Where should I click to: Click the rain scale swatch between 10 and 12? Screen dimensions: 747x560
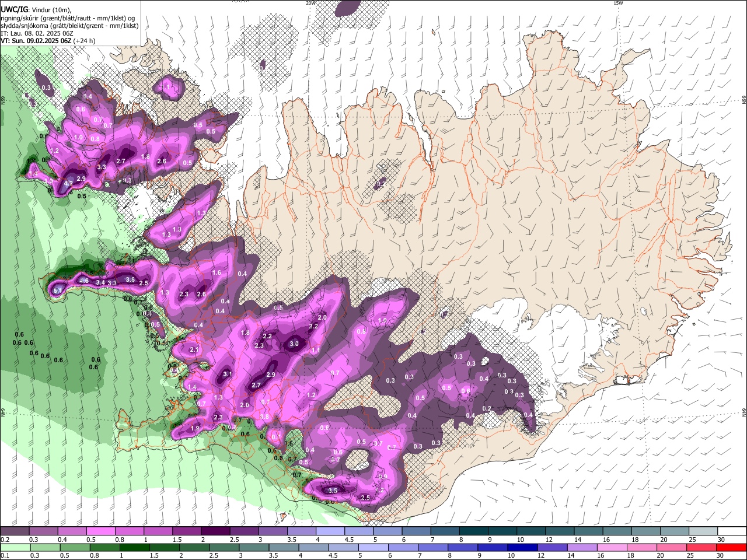click(522, 547)
